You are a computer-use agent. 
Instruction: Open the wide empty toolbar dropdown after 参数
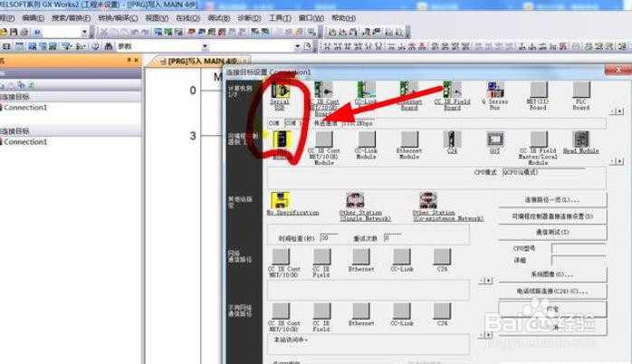coord(297,46)
